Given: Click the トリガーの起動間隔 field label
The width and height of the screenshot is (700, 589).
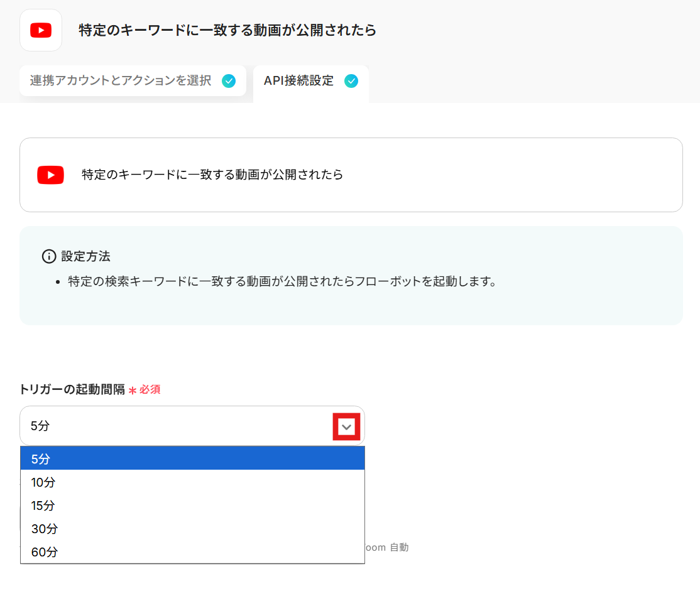Looking at the screenshot, I should (72, 389).
